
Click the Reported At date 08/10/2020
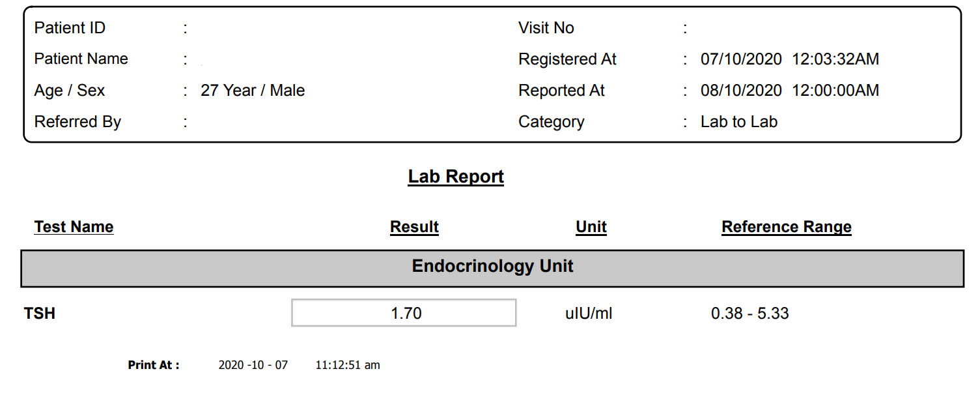click(740, 91)
